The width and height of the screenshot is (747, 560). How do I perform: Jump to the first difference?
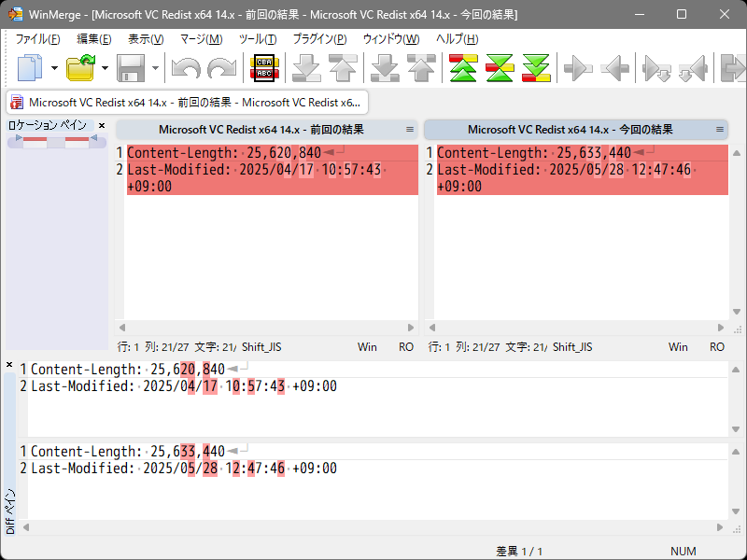pyautogui.click(x=463, y=68)
